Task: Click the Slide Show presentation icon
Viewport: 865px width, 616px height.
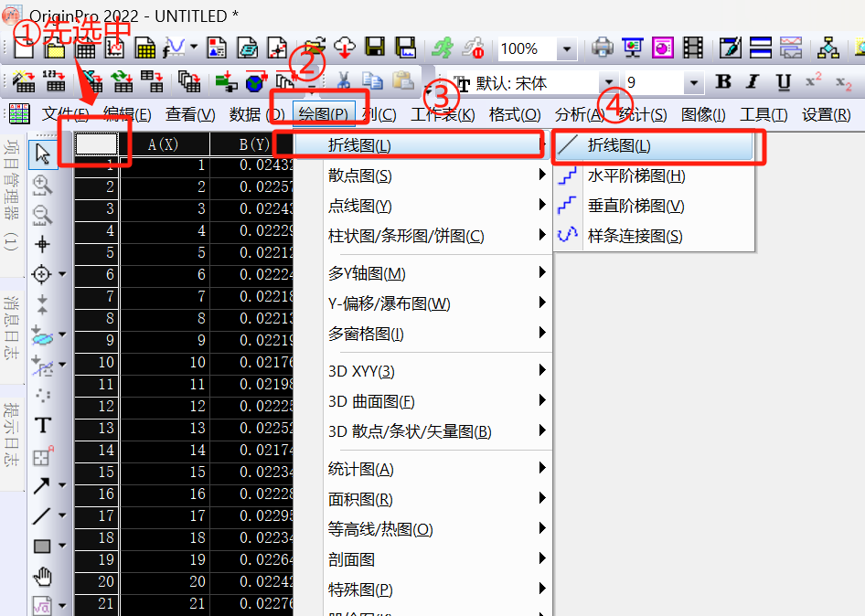Action: pyautogui.click(x=632, y=48)
